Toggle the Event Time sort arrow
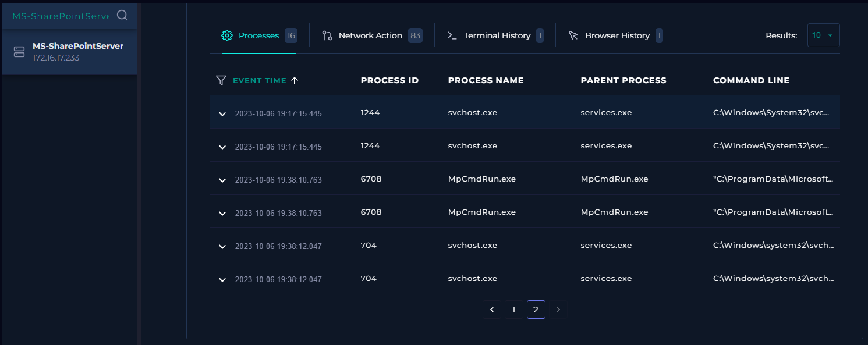 (x=295, y=80)
